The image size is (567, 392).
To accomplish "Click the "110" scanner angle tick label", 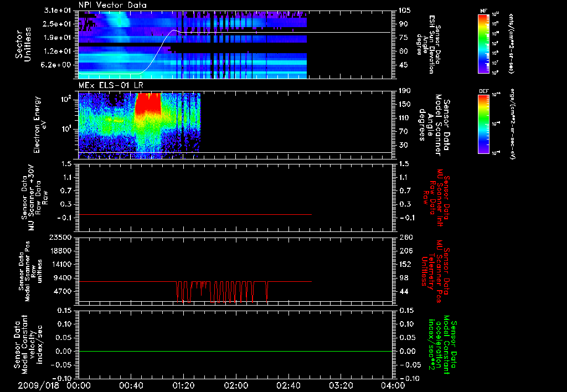I will coord(405,118).
